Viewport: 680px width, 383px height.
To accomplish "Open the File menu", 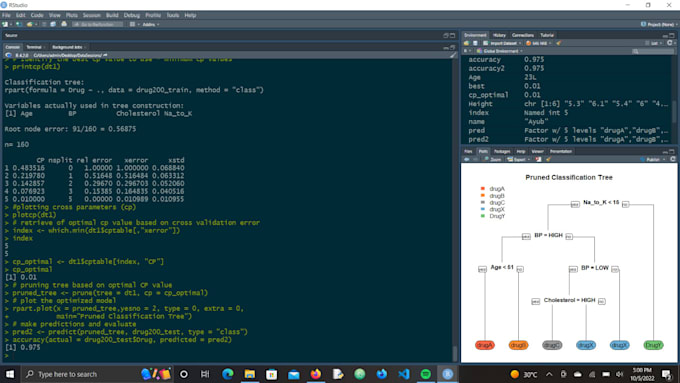I will (x=6, y=15).
